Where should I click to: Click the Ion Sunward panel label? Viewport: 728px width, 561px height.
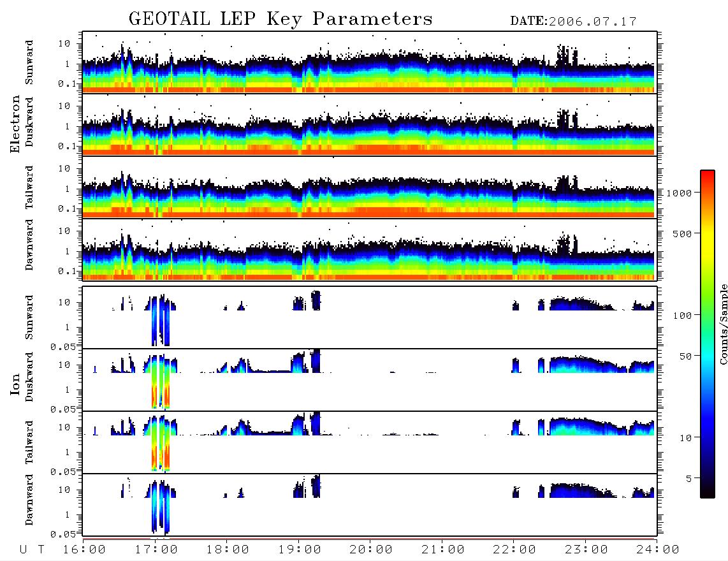[x=29, y=317]
